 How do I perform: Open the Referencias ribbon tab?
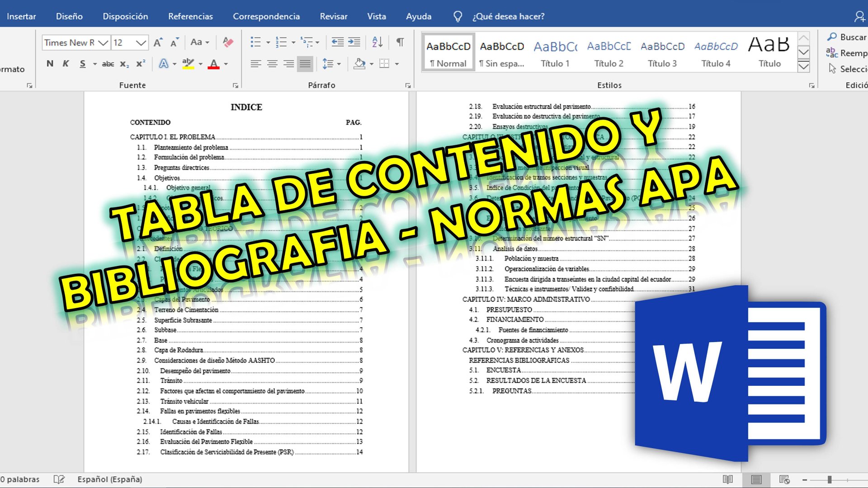pyautogui.click(x=190, y=16)
